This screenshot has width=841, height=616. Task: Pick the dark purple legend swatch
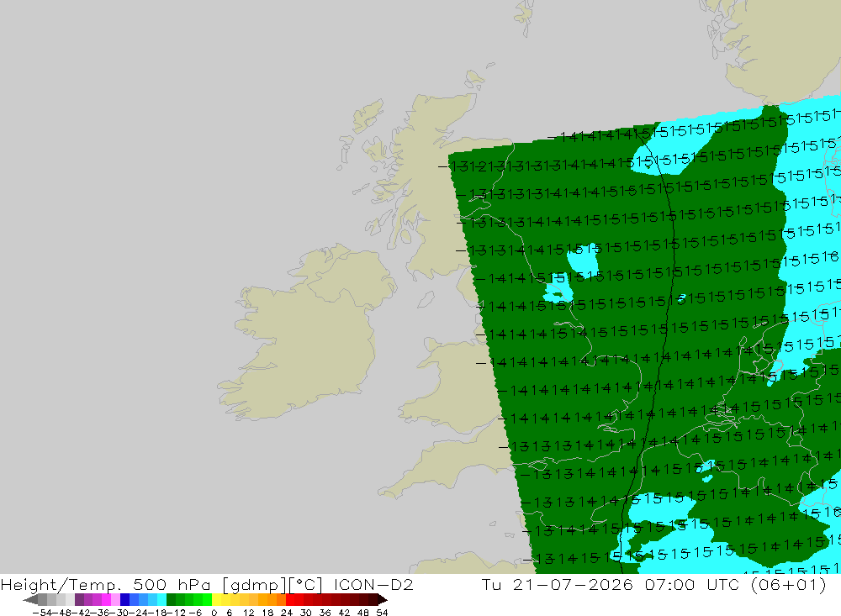[x=79, y=600]
